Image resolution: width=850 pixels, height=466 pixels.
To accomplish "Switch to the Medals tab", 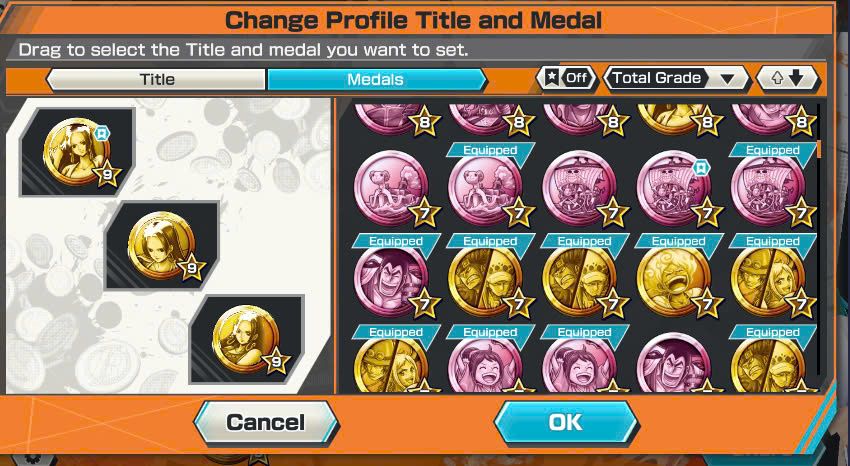I will click(x=377, y=79).
